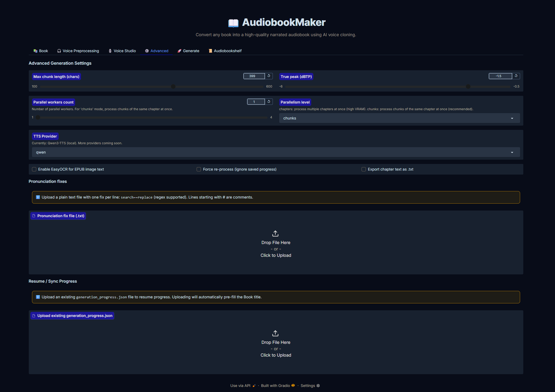Click the Gradio logo icon in footer
Screen dimensions: 555x392
(293, 385)
